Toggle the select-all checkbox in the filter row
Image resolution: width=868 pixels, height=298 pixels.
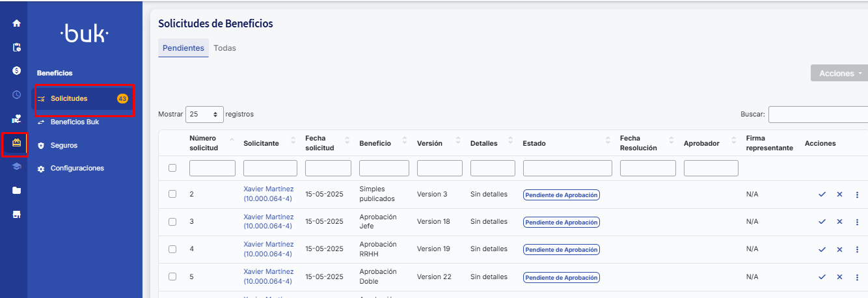pos(172,168)
